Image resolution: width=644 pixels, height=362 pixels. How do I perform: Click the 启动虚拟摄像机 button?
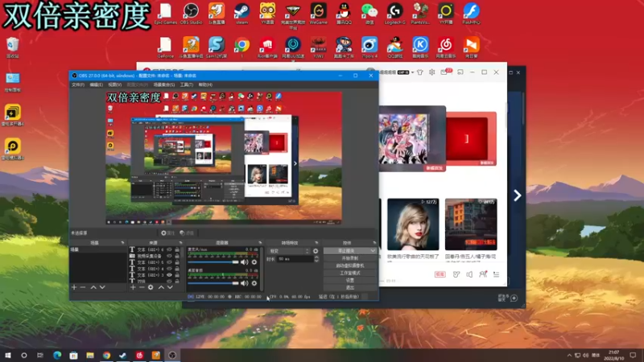(x=350, y=265)
